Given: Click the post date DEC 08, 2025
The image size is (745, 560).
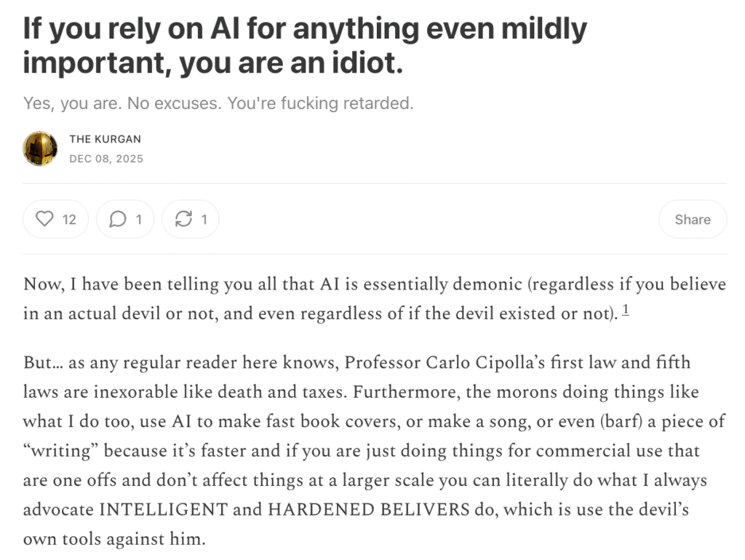Looking at the screenshot, I should click(106, 159).
